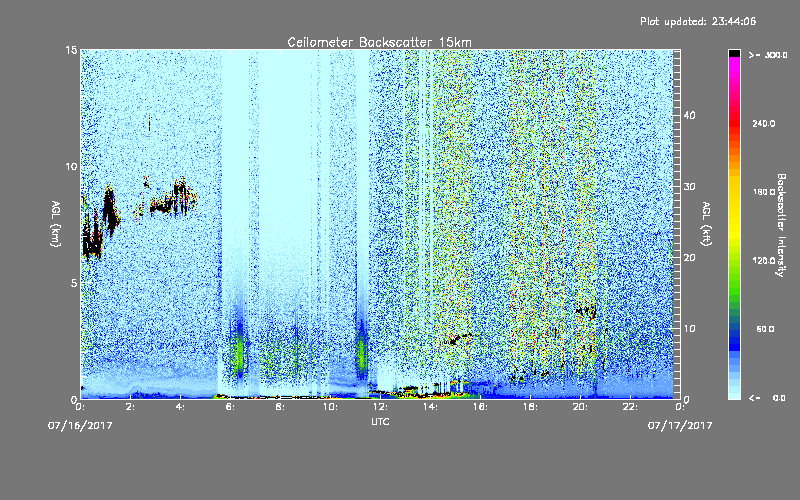Screen dimensions: 800x500
Task: Click the '6:' hour tick label
Action: (x=230, y=407)
